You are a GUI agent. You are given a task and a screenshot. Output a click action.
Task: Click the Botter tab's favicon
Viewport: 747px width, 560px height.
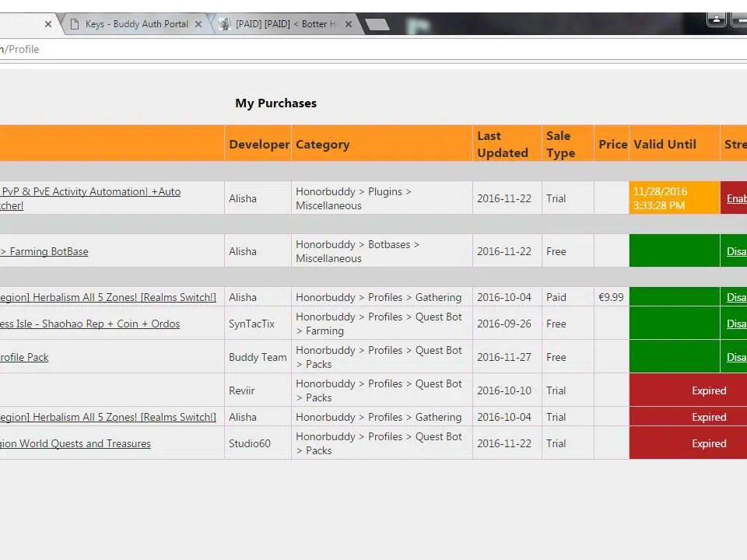[x=225, y=24]
